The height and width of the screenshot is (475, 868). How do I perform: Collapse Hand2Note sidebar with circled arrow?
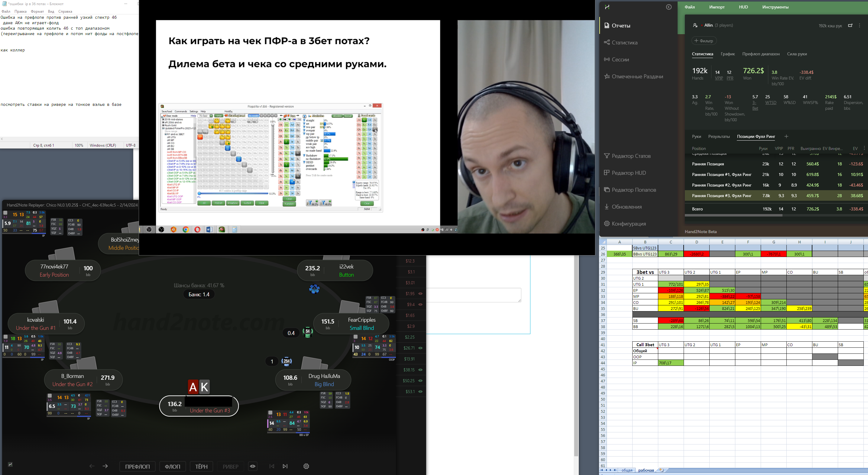point(669,7)
